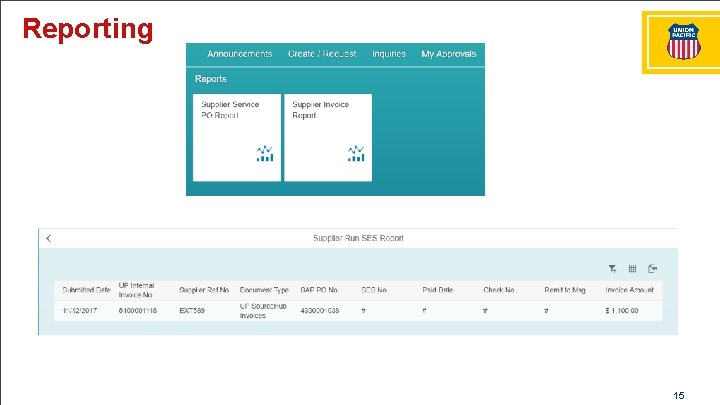Click the Supplier Run SES Report title
Image resolution: width=720 pixels, height=405 pixels.
click(x=358, y=238)
